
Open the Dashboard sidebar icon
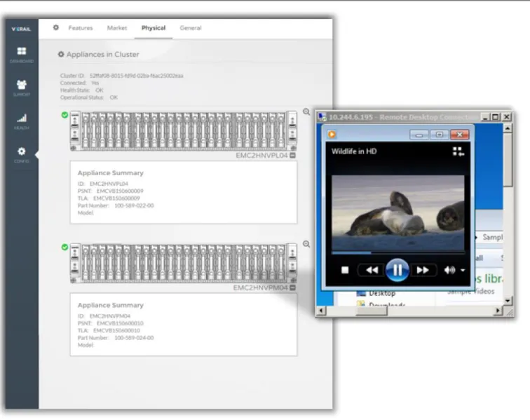22,55
